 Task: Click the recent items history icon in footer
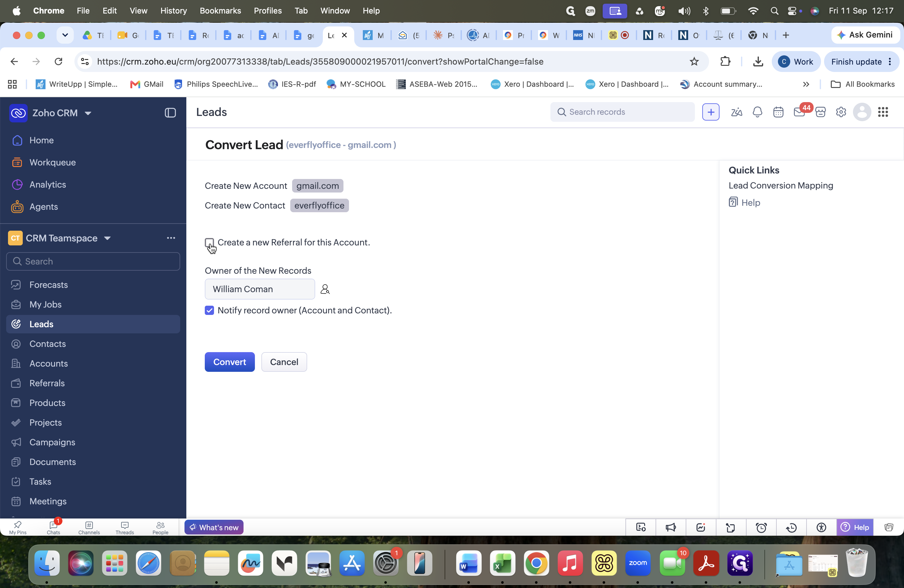(791, 527)
